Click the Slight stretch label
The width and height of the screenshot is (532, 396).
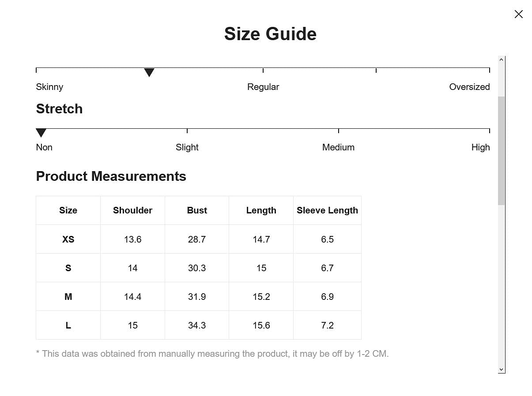(187, 147)
